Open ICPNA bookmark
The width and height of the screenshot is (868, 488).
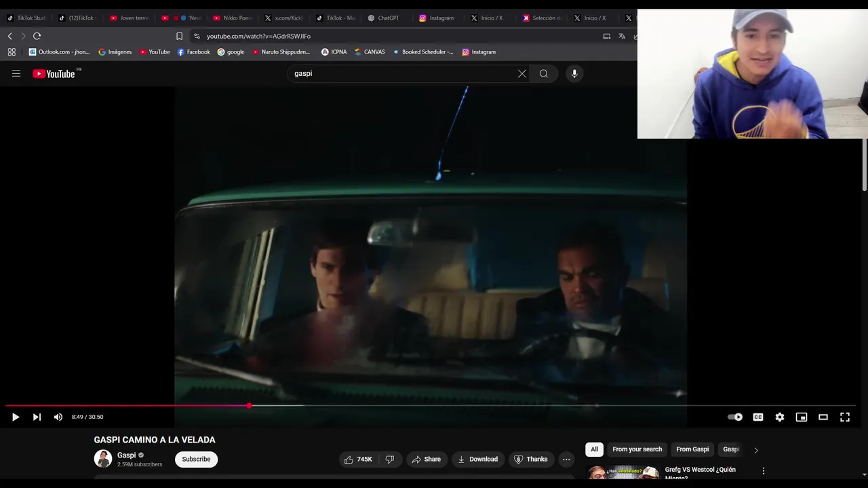[x=334, y=52]
